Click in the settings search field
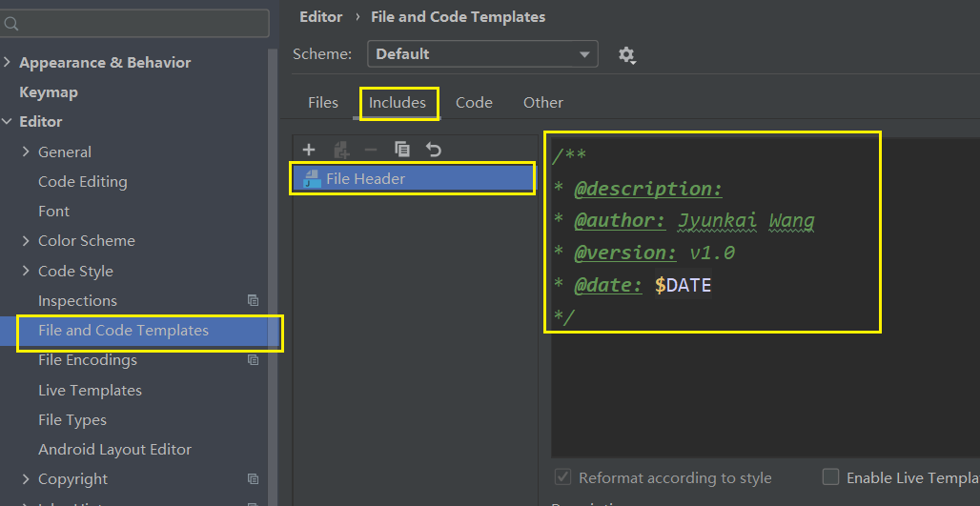This screenshot has height=506, width=980. (x=143, y=24)
